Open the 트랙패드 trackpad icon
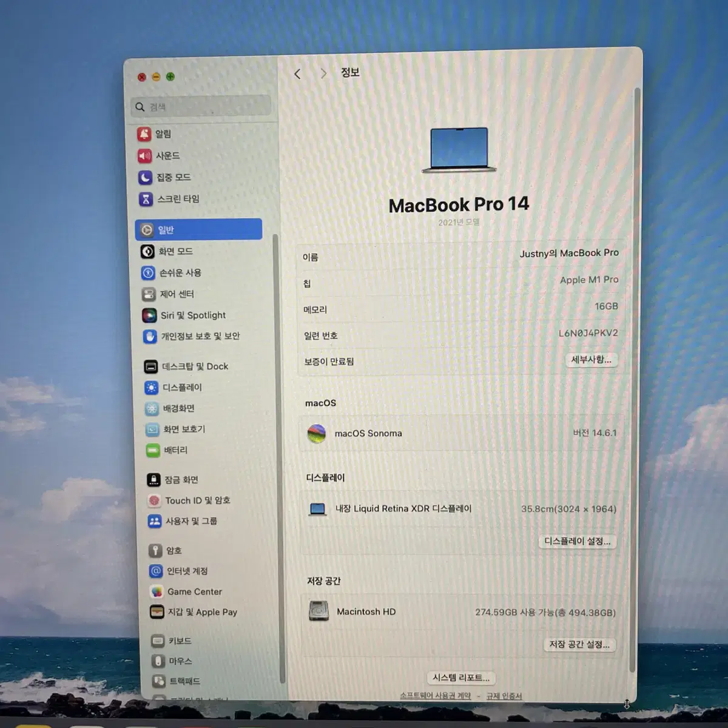Image resolution: width=728 pixels, height=728 pixels. pyautogui.click(x=159, y=681)
